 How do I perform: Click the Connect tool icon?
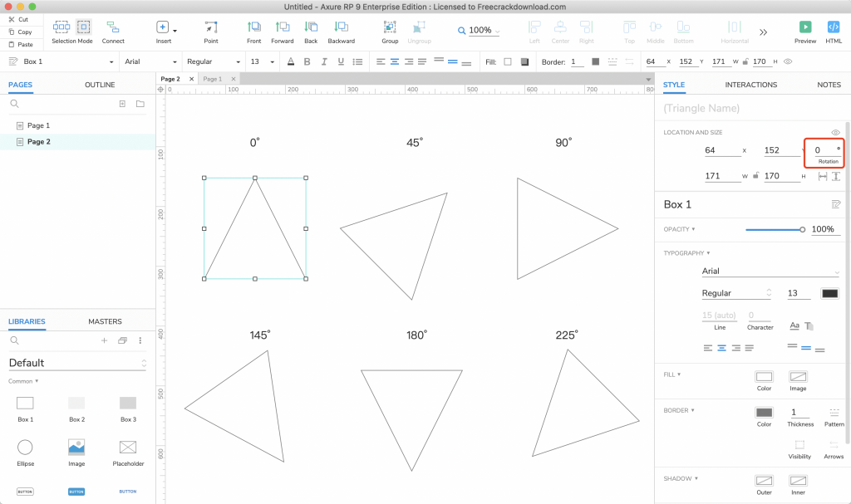click(113, 27)
